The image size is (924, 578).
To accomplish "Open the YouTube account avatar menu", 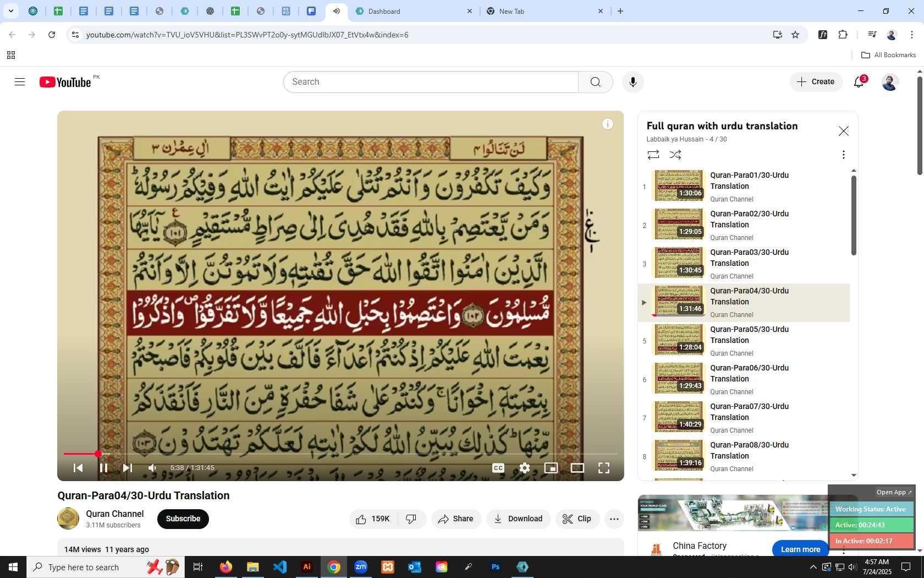I will [x=890, y=82].
